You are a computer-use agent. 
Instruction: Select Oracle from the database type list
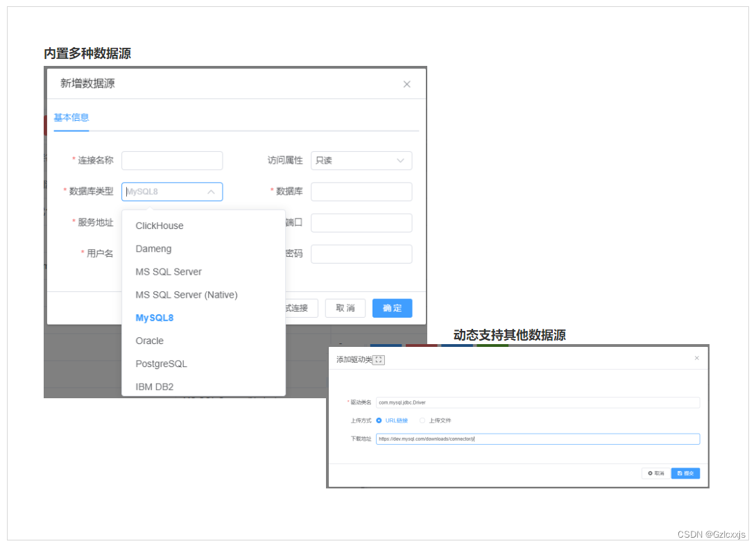click(x=149, y=341)
